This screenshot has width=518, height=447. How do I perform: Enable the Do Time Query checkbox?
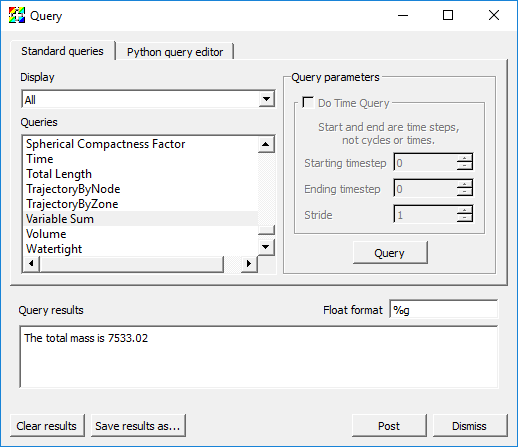tap(308, 102)
